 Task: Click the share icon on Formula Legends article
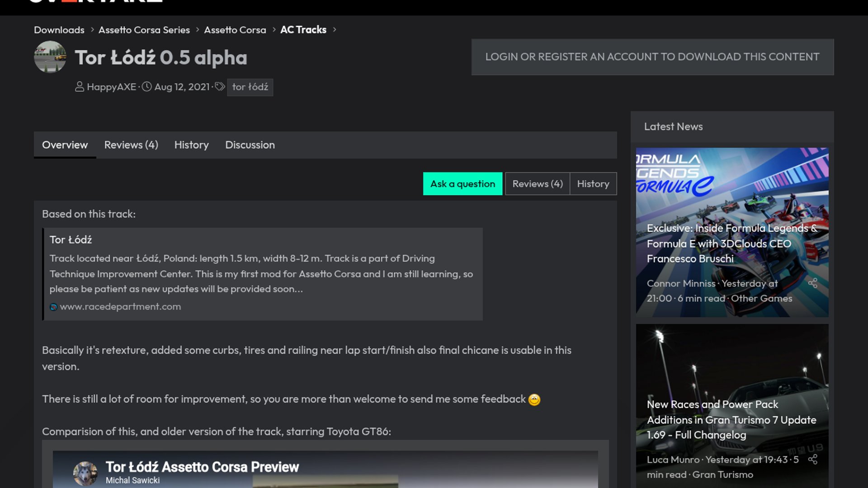tap(812, 283)
